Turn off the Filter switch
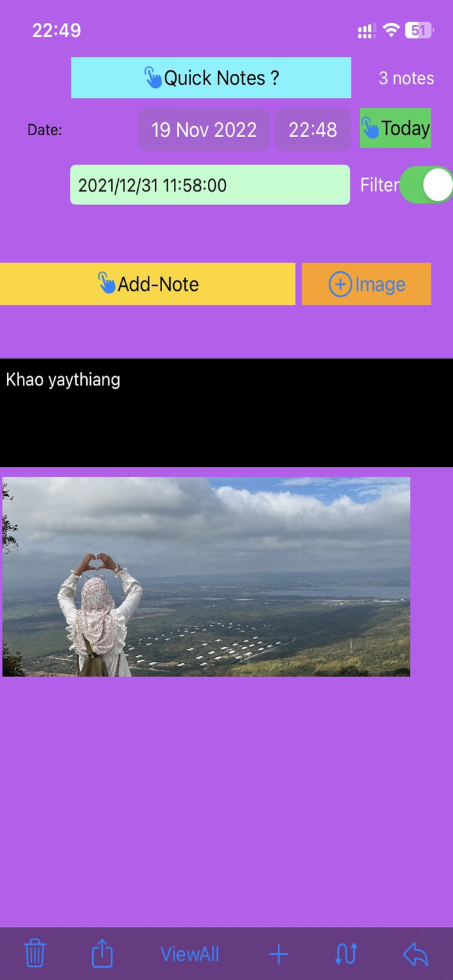 point(426,185)
